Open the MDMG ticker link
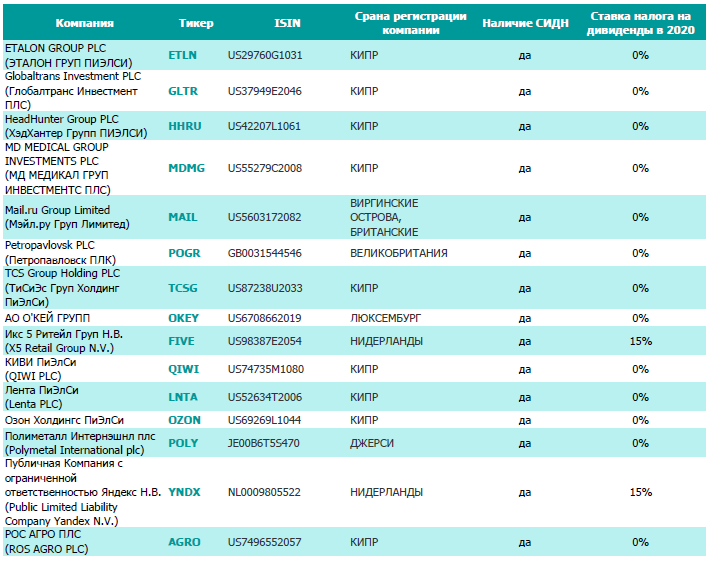This screenshot has height=562, width=708. (186, 168)
